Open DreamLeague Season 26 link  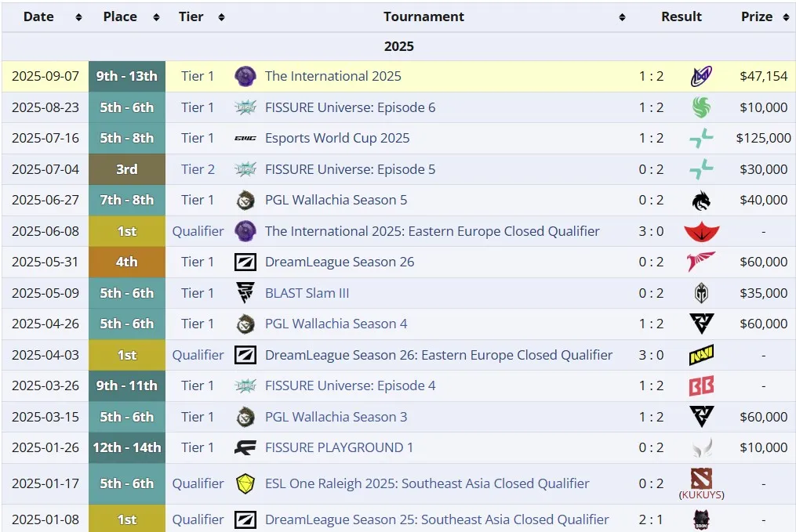[x=340, y=262]
